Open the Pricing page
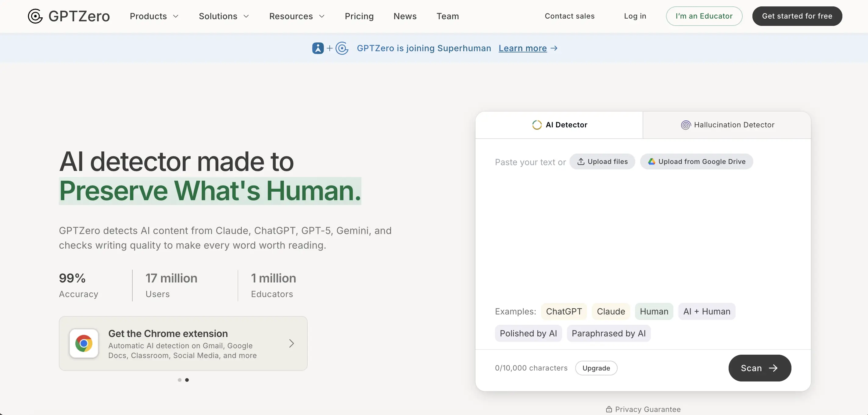This screenshot has width=868, height=415. coord(359,16)
